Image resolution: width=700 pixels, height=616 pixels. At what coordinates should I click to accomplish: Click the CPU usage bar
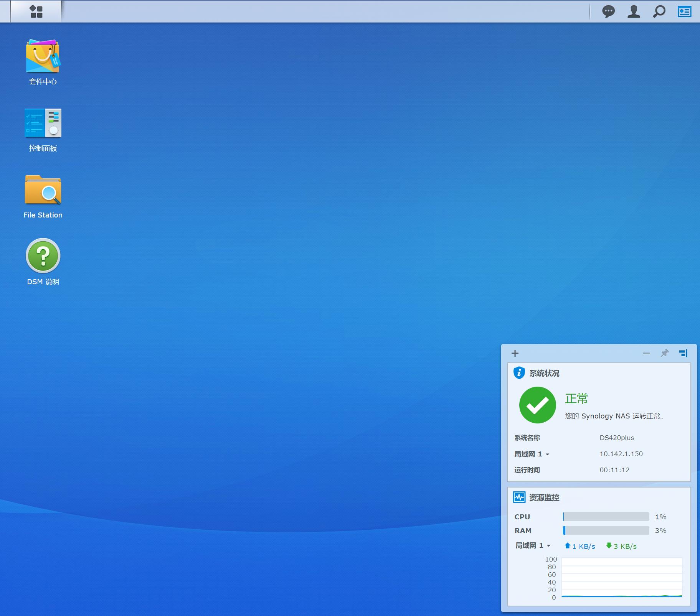point(606,517)
